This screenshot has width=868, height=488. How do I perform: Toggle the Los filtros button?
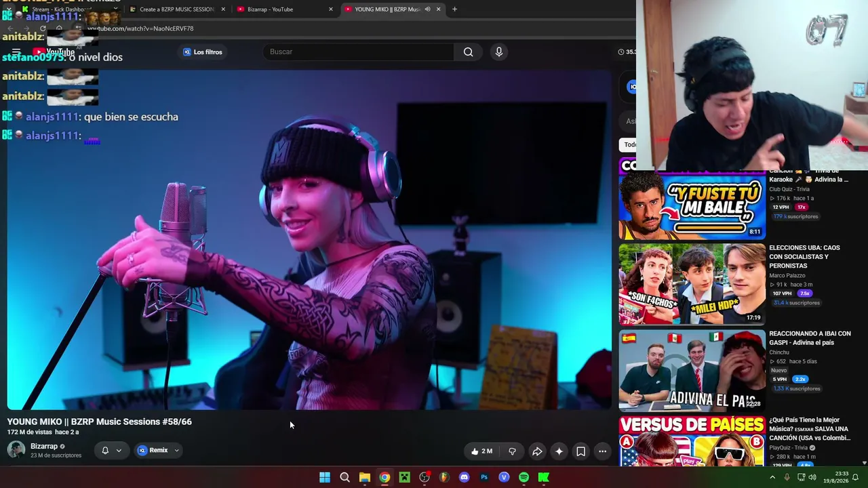click(203, 52)
